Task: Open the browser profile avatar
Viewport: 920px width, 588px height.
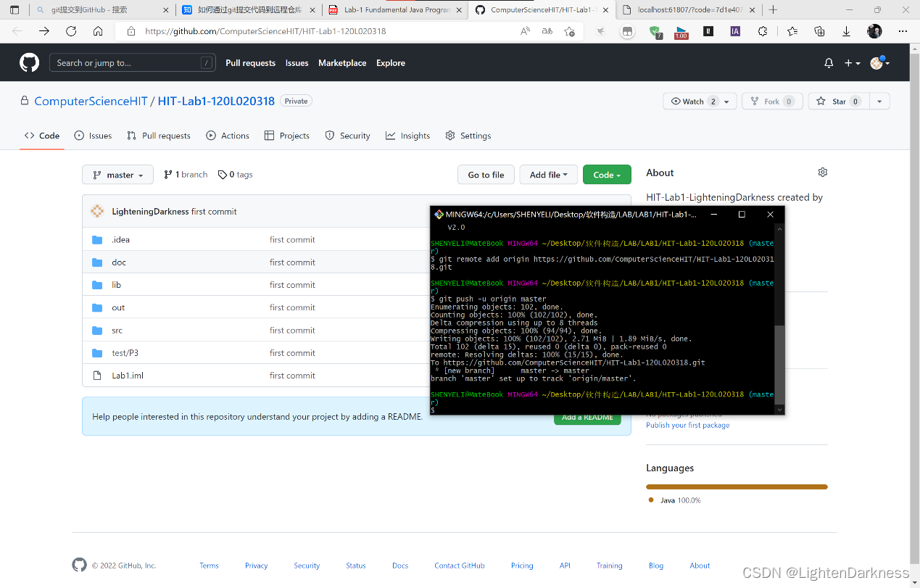Action: click(874, 31)
